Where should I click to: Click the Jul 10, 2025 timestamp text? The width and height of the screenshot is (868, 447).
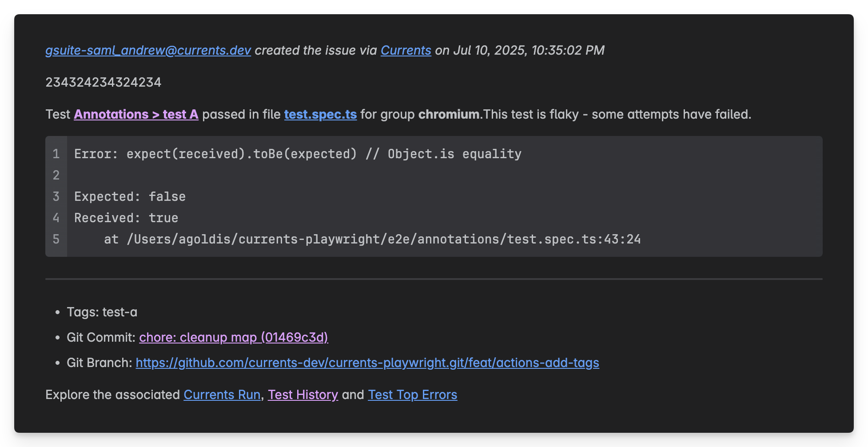(529, 50)
